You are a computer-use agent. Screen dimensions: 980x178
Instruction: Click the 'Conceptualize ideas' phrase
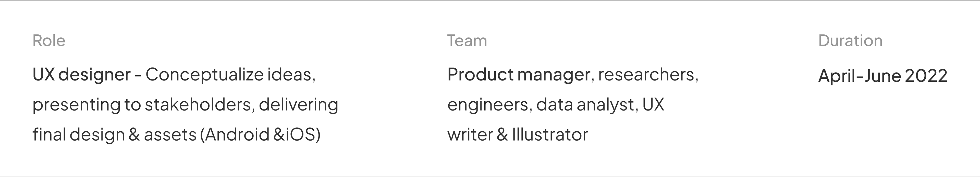click(x=230, y=75)
